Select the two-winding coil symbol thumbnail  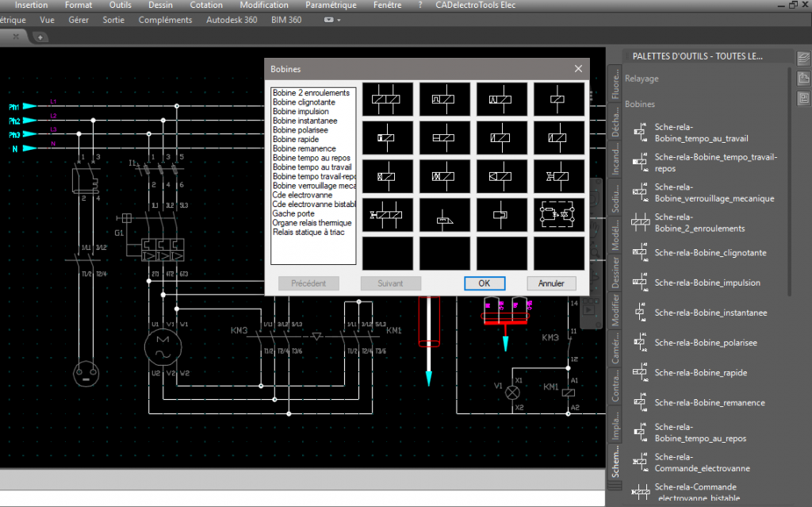pos(389,99)
